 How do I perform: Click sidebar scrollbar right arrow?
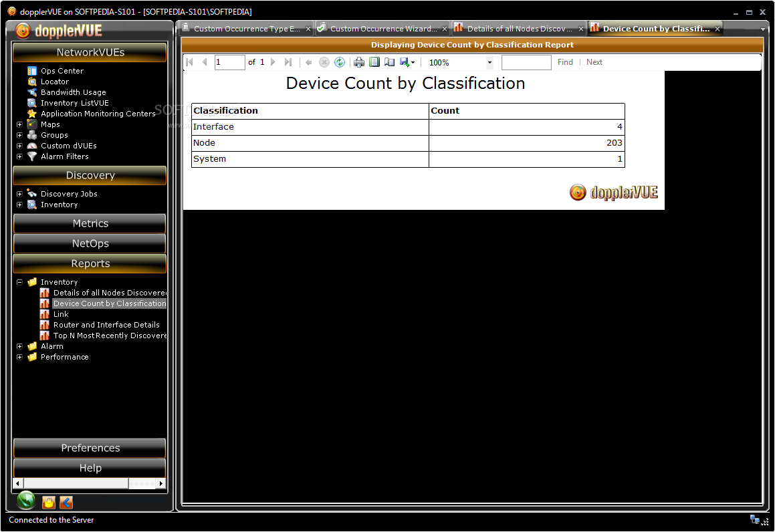coord(160,484)
